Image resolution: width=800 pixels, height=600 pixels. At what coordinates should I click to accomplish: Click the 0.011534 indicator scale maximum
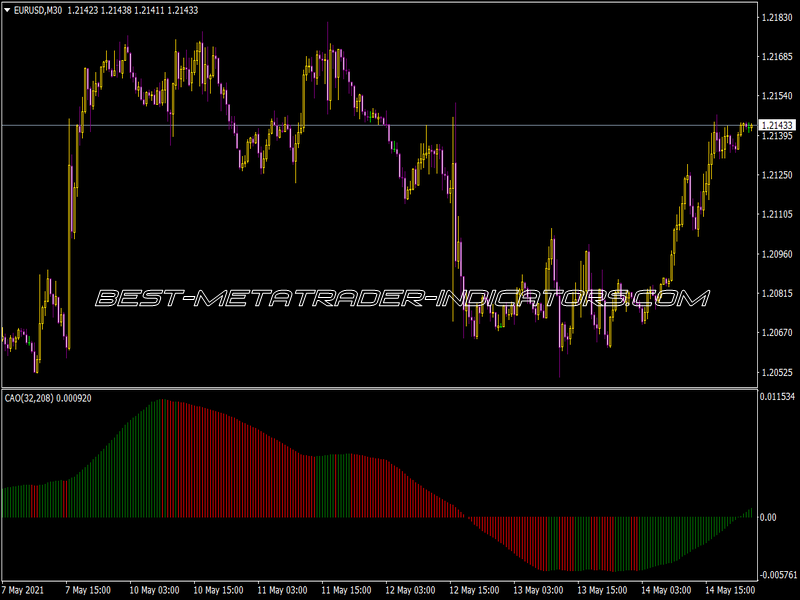777,396
